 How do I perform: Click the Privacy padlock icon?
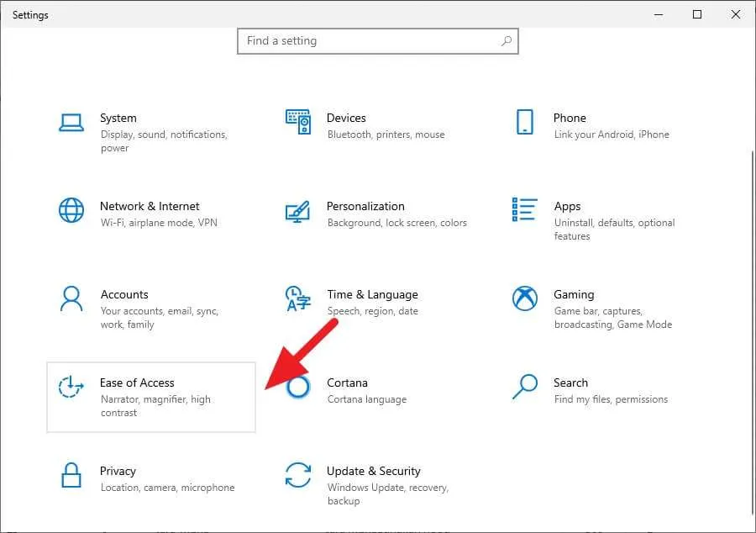[71, 475]
